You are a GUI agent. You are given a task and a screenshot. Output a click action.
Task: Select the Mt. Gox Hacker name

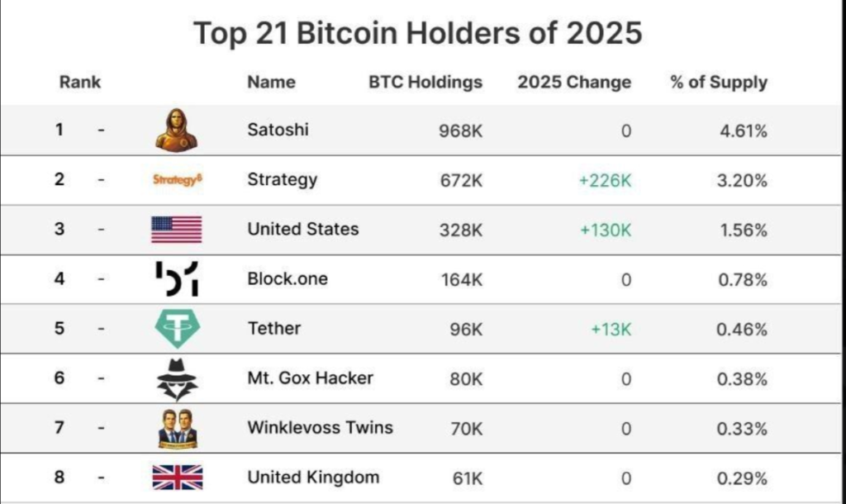click(310, 378)
